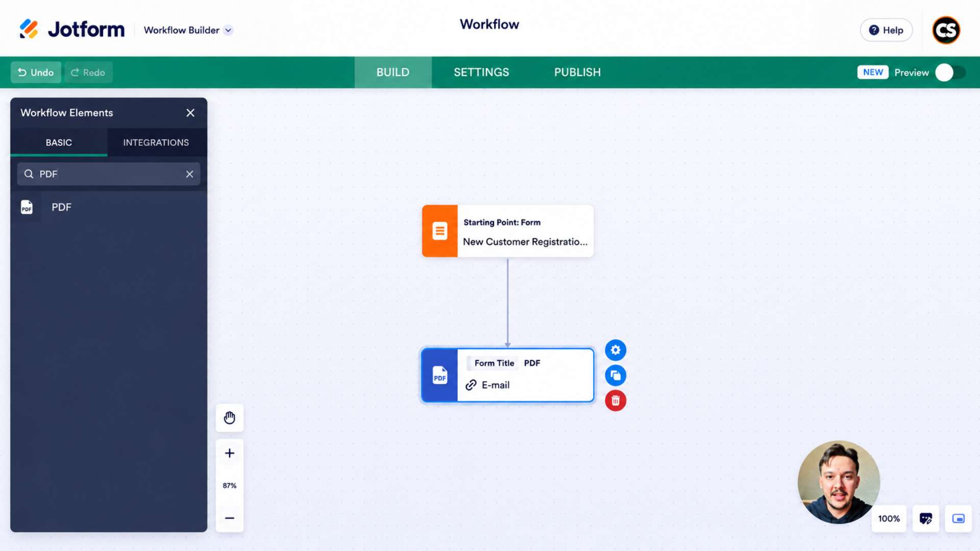Screen dimensions: 980x551
Task: Switch to the BUILD tab
Action: click(x=393, y=72)
